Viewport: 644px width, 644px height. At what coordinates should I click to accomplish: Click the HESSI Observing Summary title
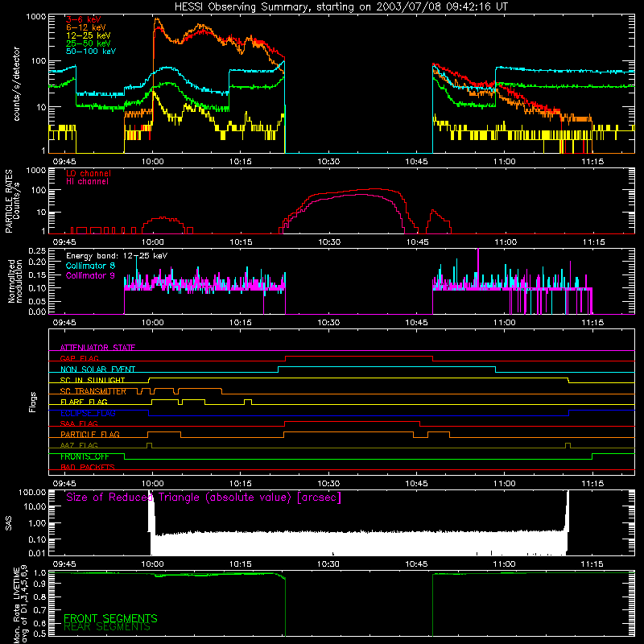[x=341, y=7]
